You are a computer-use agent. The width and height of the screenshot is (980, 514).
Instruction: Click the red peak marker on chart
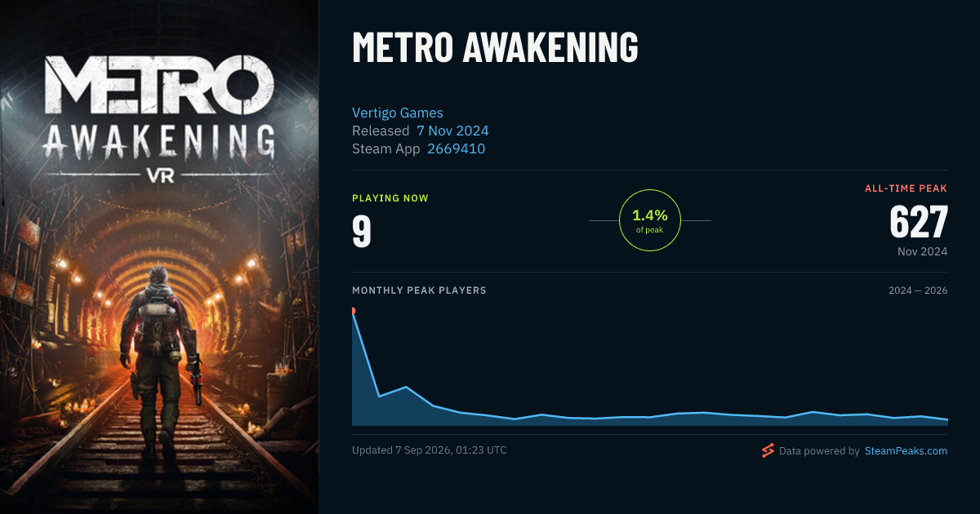[x=353, y=311]
